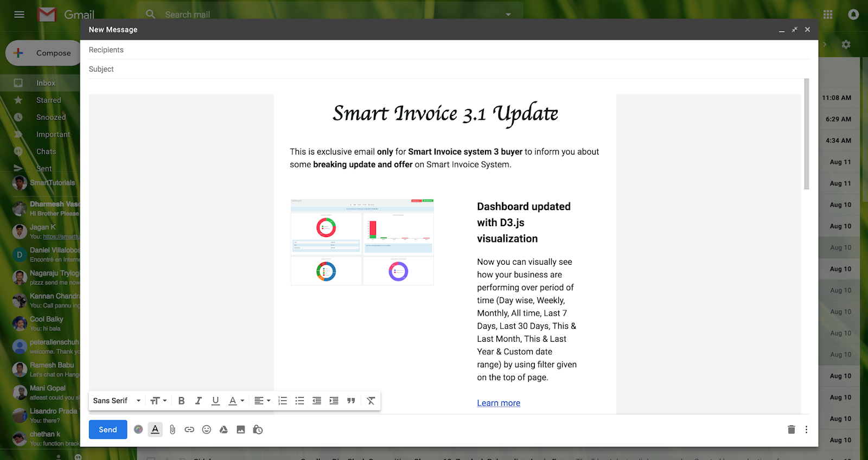Click the Smart Invoice 3.1 Update heading
The image size is (868, 460).
pos(445,114)
